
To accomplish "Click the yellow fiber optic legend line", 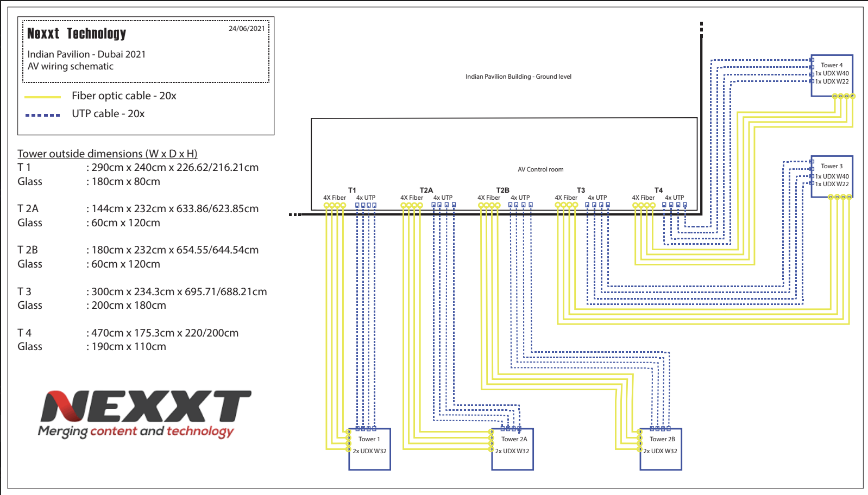I will 42,97.
